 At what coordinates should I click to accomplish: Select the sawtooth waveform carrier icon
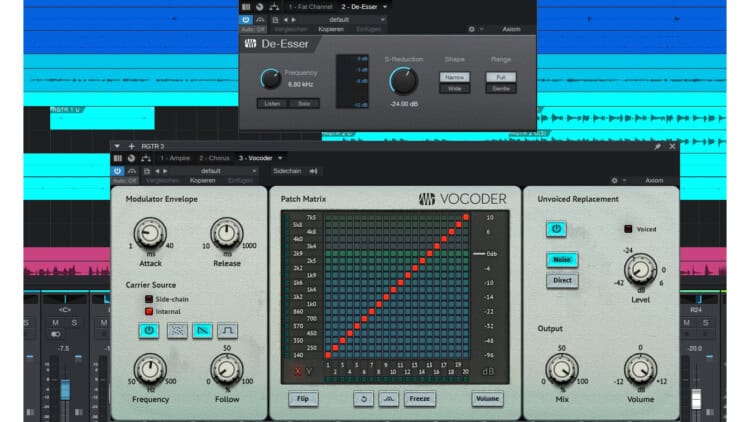205,330
